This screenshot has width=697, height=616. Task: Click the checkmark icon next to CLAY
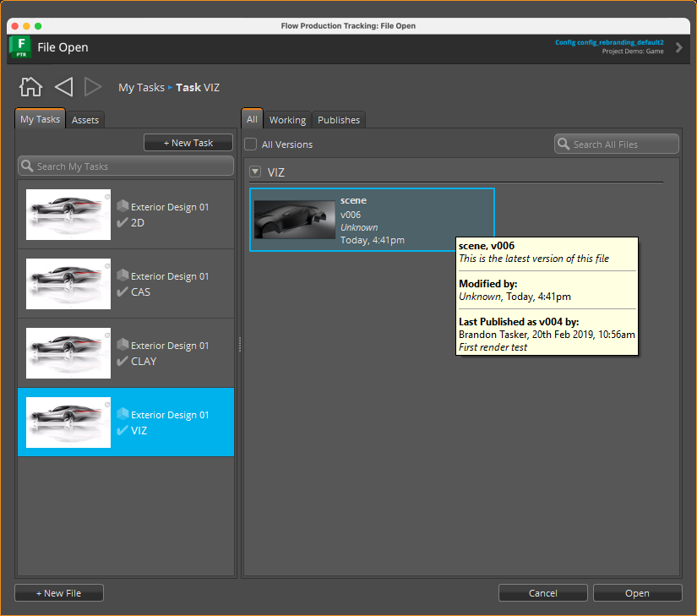pos(123,361)
